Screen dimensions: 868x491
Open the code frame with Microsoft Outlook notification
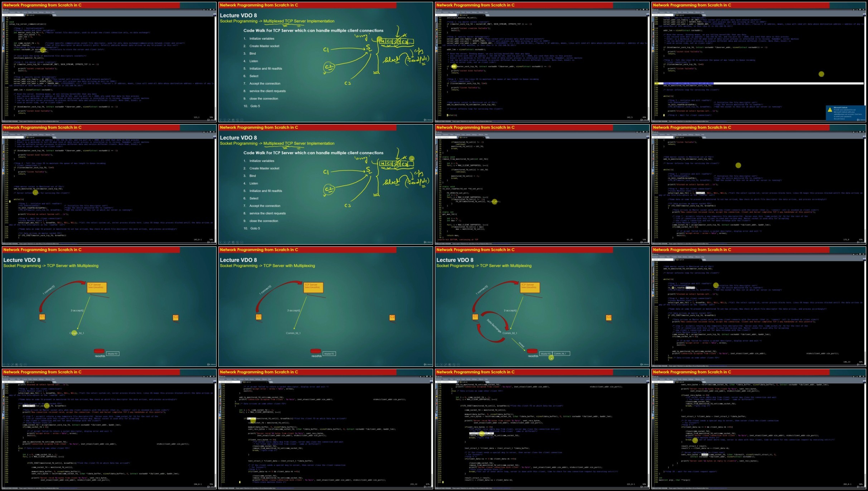click(758, 62)
